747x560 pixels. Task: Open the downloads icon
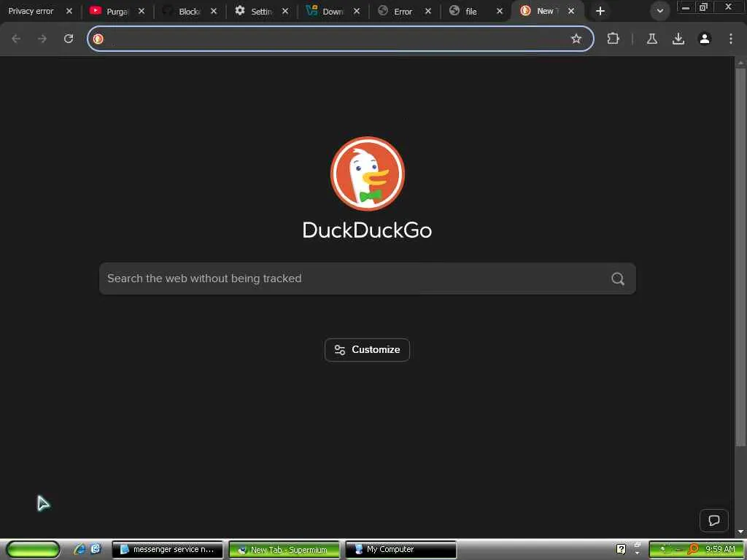tap(678, 39)
